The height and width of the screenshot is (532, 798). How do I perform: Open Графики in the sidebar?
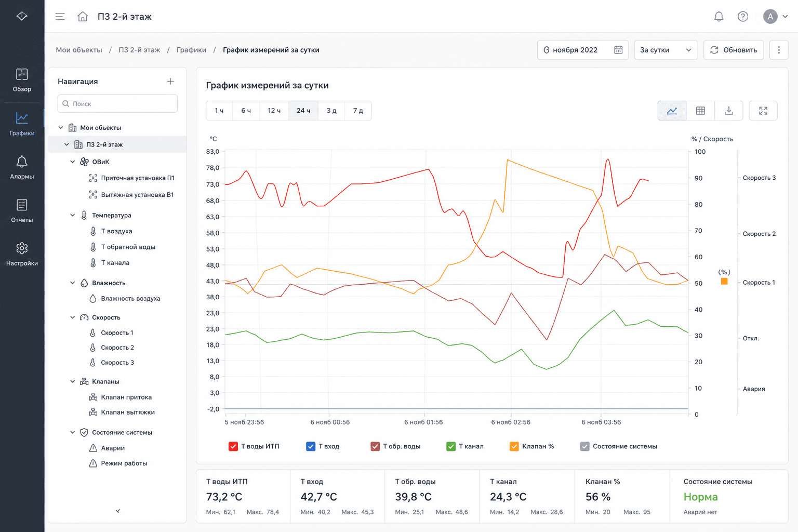pyautogui.click(x=22, y=124)
